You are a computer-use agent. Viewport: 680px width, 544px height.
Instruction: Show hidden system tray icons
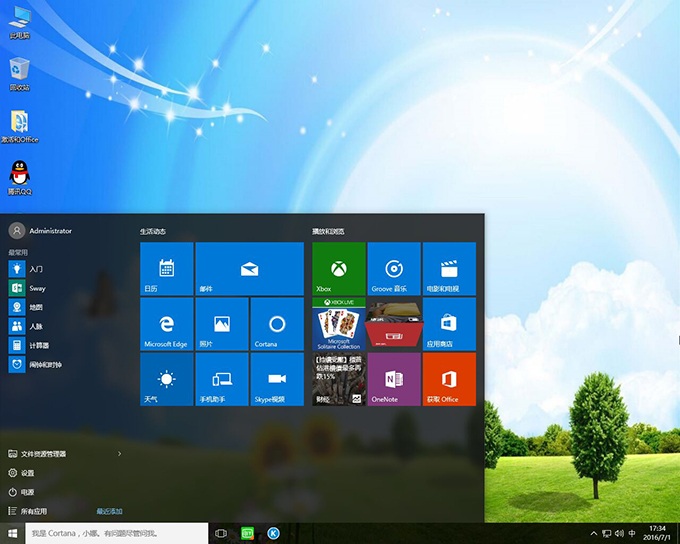pyautogui.click(x=593, y=534)
